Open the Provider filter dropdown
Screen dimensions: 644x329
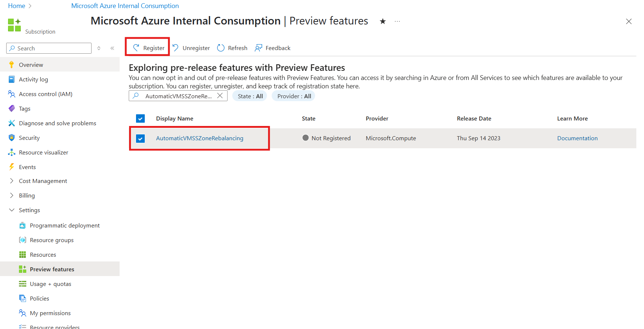point(294,96)
